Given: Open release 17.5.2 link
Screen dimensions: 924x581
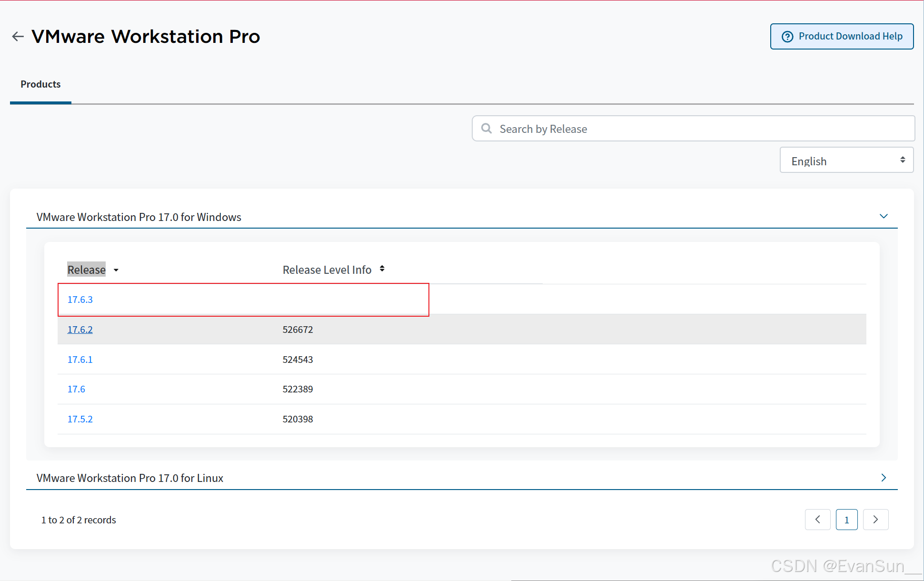Looking at the screenshot, I should point(80,419).
